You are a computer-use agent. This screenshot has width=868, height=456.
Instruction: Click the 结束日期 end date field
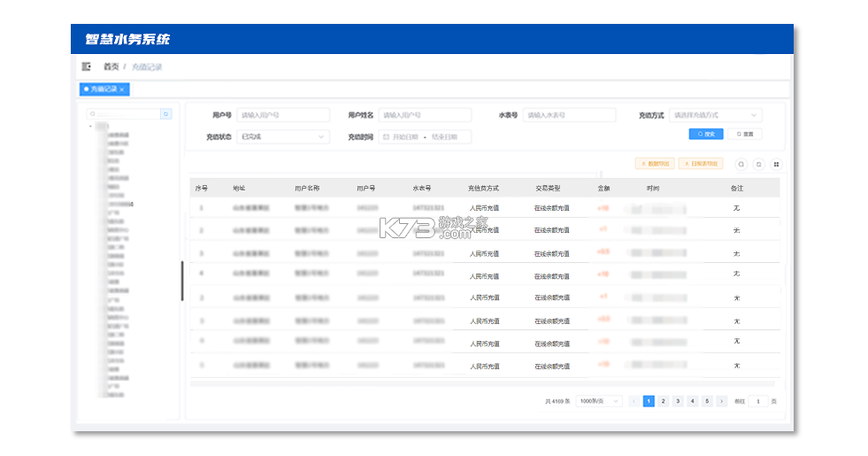click(444, 137)
